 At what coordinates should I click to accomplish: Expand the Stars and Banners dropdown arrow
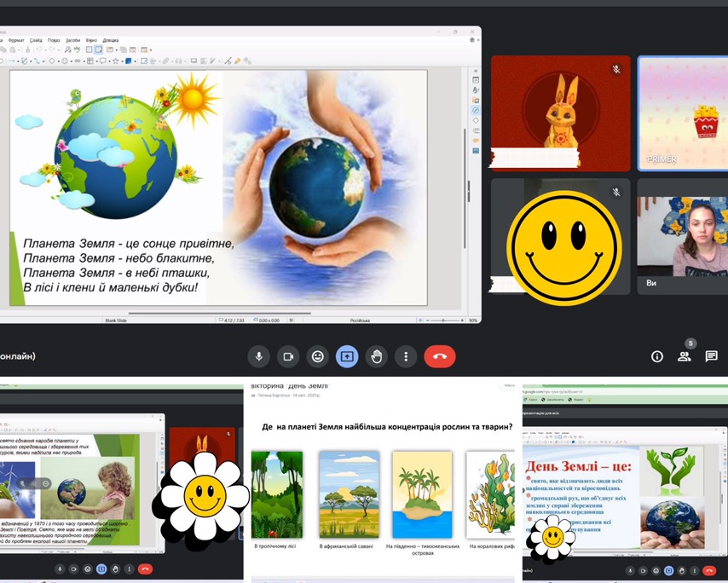(122, 61)
